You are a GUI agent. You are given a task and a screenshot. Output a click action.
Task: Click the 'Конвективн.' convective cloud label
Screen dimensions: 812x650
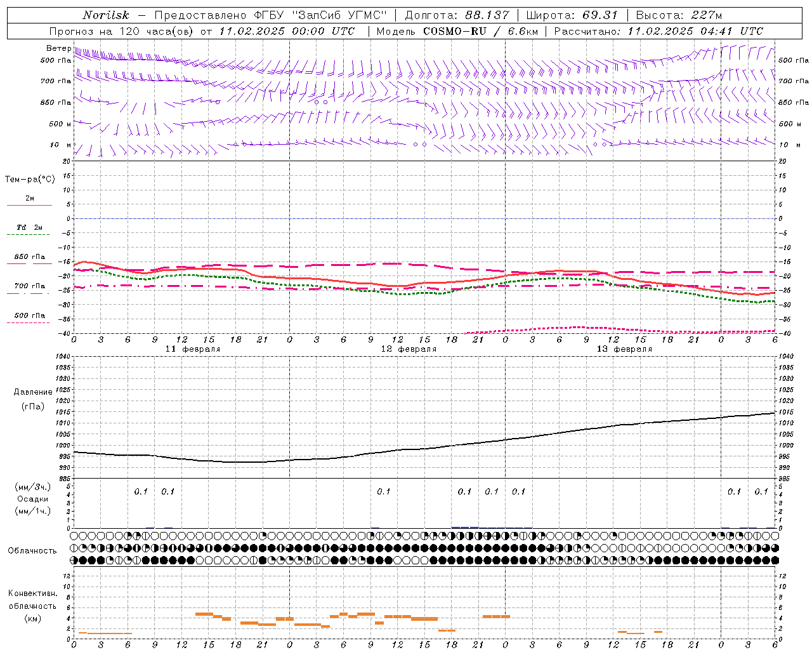pyautogui.click(x=33, y=594)
